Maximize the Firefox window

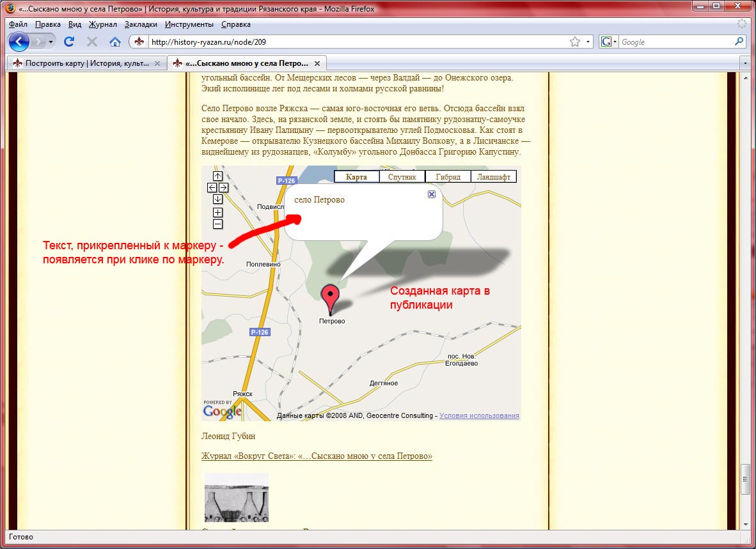click(716, 6)
